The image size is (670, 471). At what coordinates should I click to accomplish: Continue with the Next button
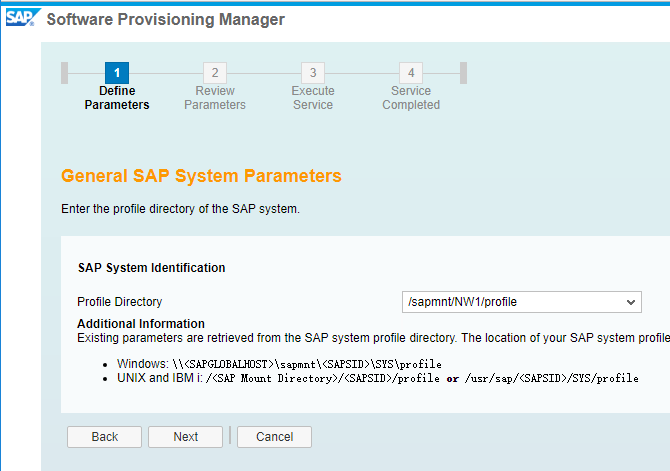(185, 437)
